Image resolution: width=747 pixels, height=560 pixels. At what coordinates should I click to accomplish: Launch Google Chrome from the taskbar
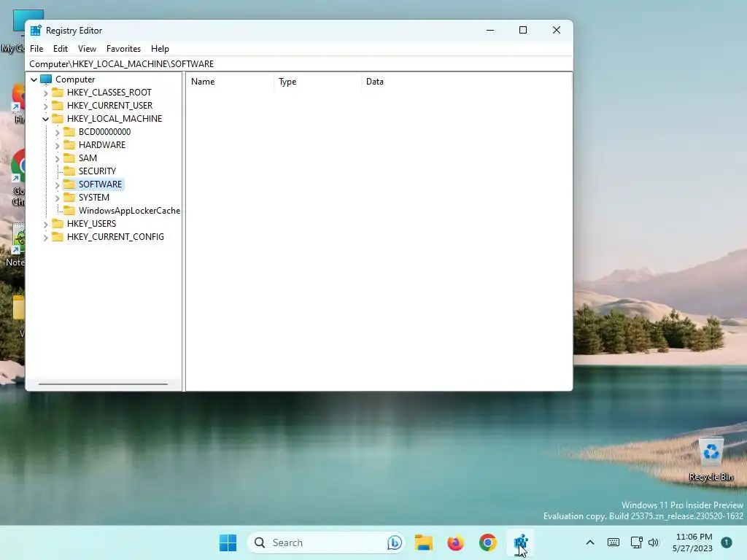click(488, 542)
